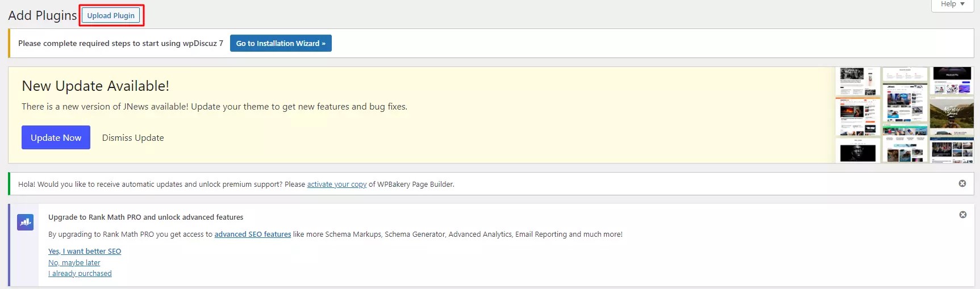Open the Help dropdown tab
Viewport: 980px width, 289px height.
click(953, 5)
